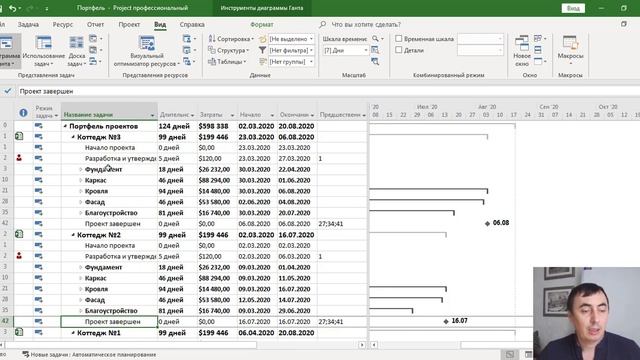Click the group-by icon
The height and width of the screenshot is (360, 640).
point(262,62)
